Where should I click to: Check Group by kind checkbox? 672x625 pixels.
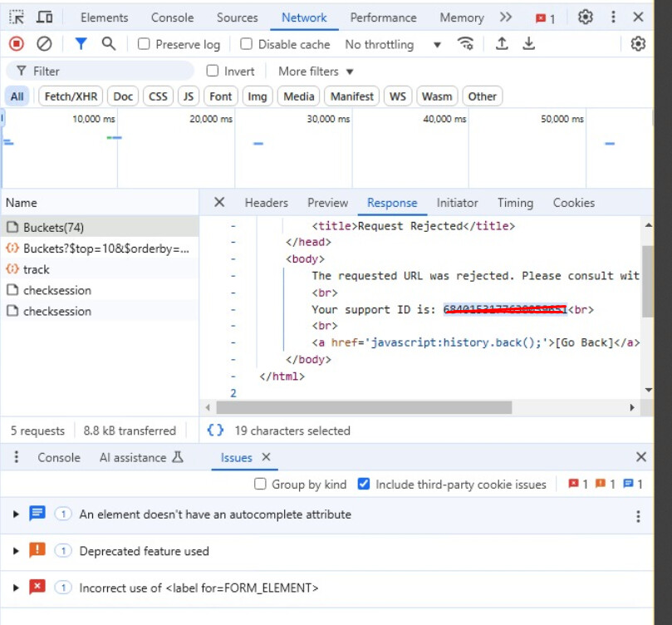[260, 484]
